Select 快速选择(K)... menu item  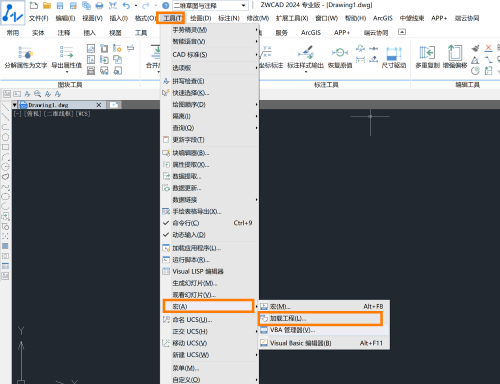point(210,93)
